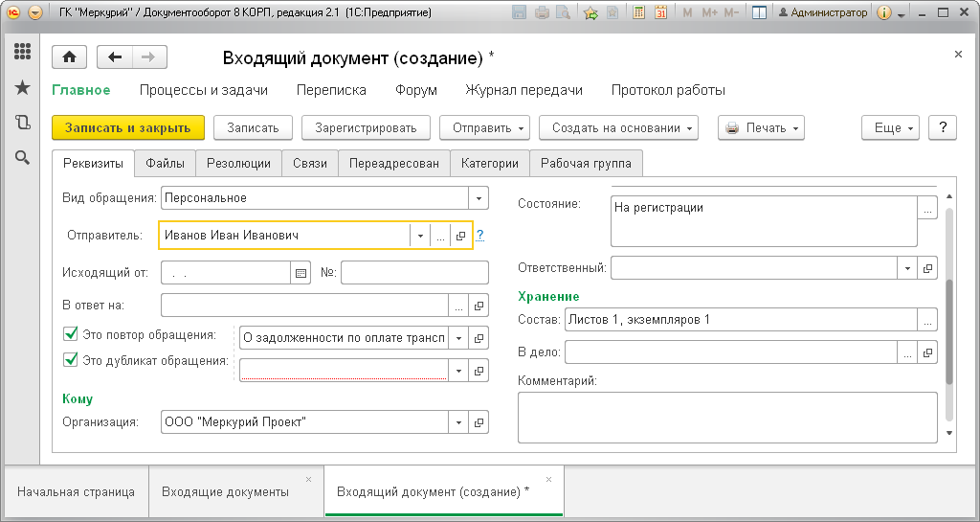Switch to Резолюции tab
Screen dimensions: 980x522
pyautogui.click(x=238, y=164)
